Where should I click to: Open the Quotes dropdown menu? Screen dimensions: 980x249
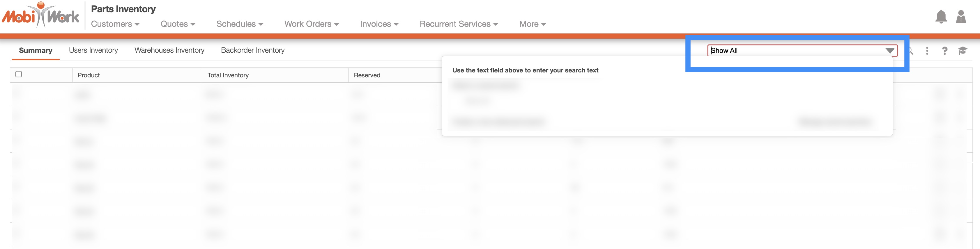(178, 24)
